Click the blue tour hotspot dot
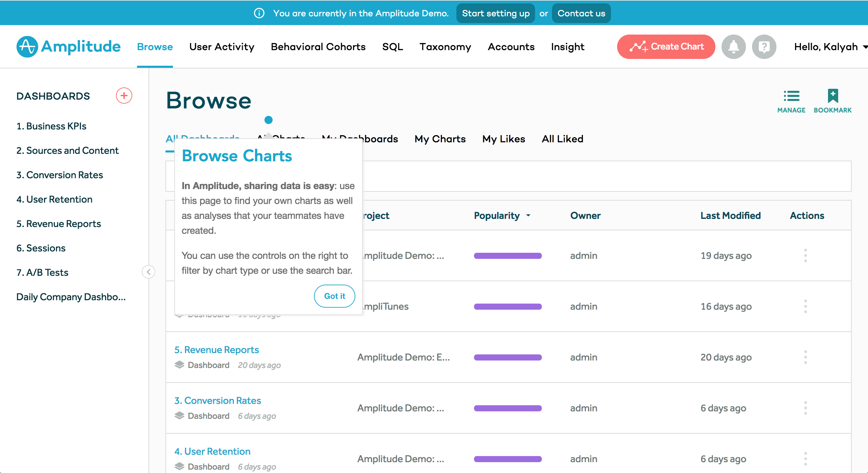The height and width of the screenshot is (473, 868). click(x=269, y=120)
